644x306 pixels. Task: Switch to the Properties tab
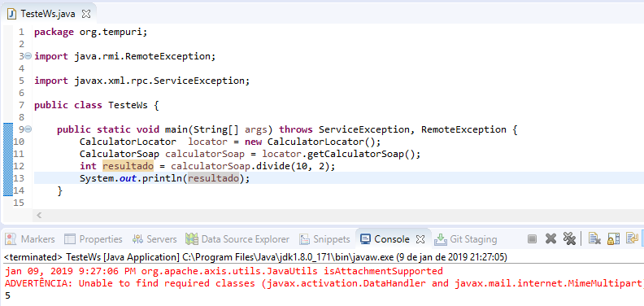click(94, 239)
